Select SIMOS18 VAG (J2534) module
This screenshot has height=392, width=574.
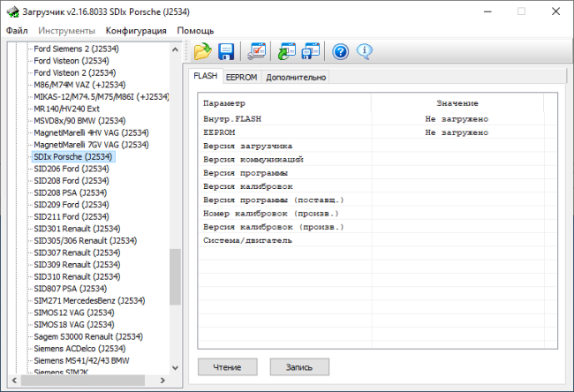(x=74, y=325)
